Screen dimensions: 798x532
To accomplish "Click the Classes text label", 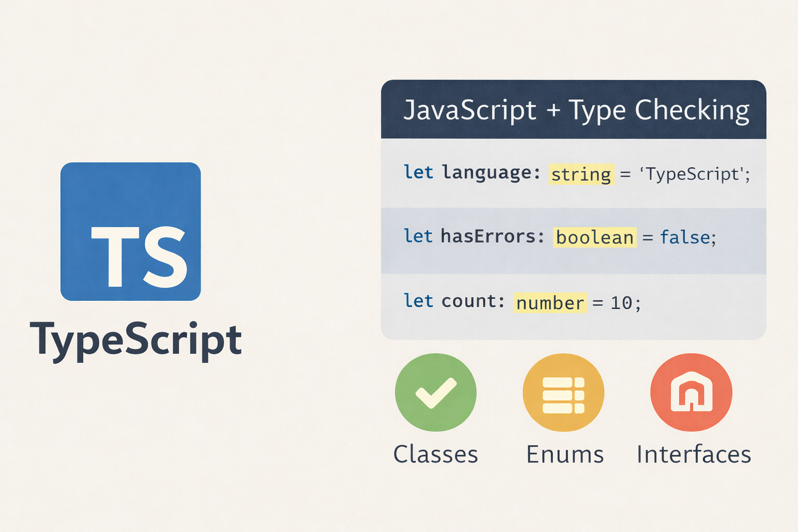I will pyautogui.click(x=435, y=455).
